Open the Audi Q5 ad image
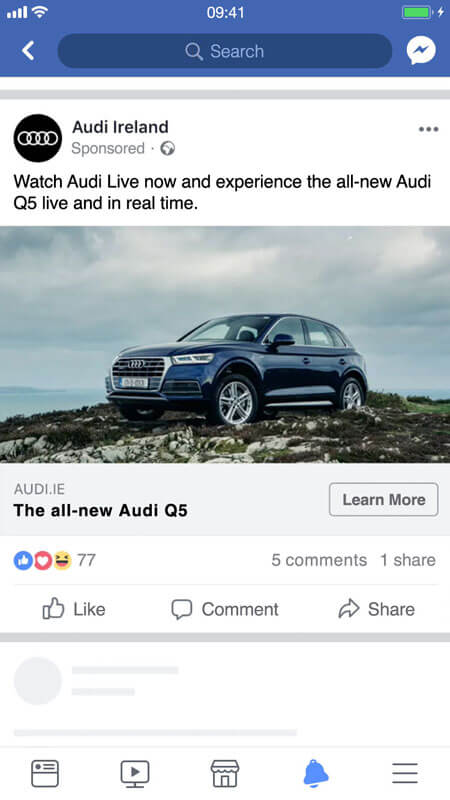 [x=225, y=344]
